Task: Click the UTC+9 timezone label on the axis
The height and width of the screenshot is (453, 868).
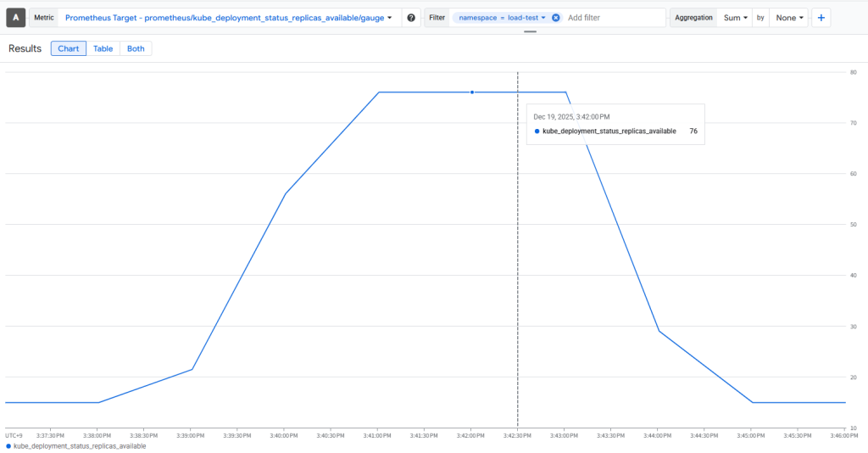Action: 14,435
